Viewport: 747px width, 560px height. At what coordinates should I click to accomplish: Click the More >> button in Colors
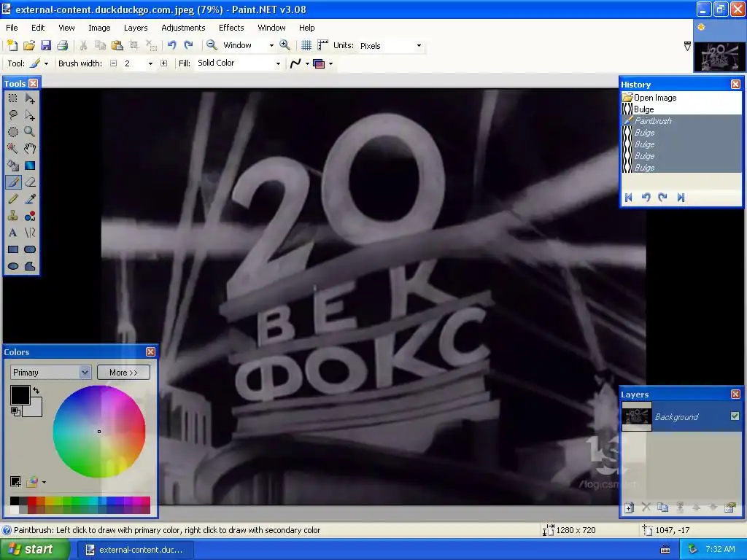123,373
